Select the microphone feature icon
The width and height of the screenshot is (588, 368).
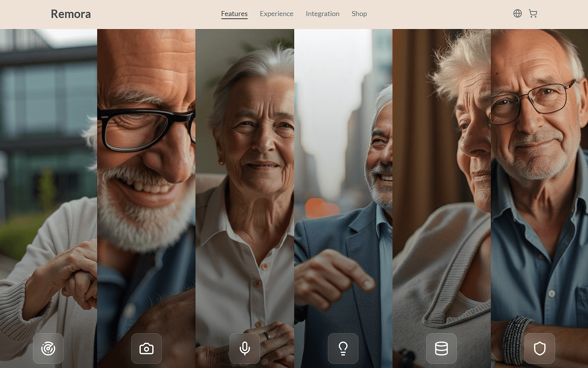245,349
